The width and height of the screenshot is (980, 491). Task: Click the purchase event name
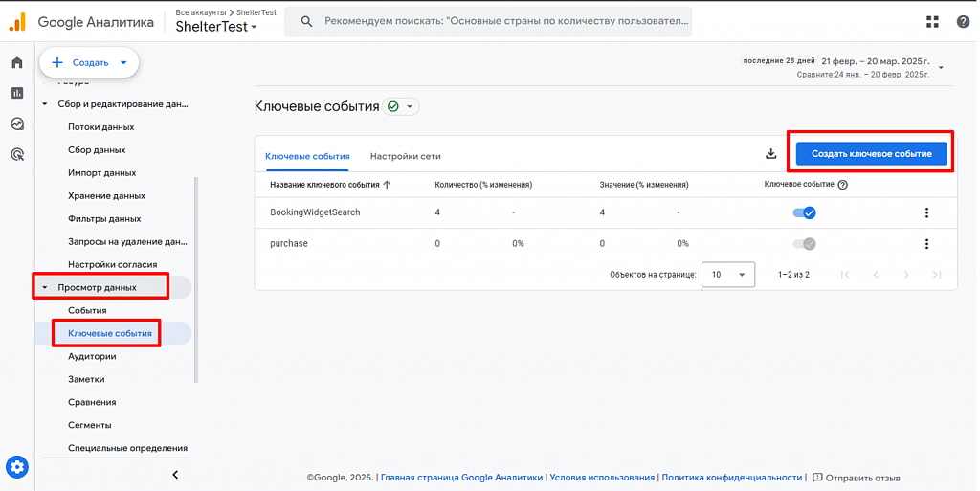[289, 244]
